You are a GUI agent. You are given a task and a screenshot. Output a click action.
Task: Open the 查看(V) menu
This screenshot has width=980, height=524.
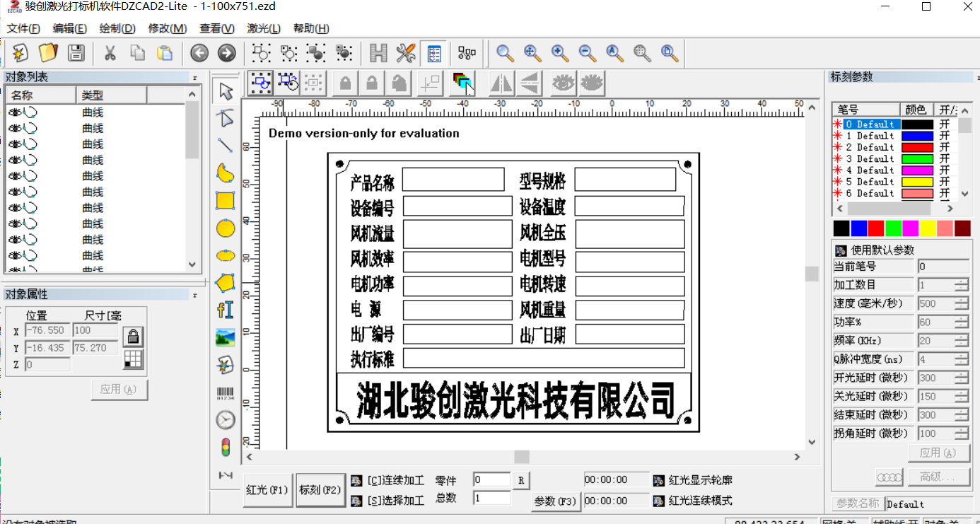click(x=217, y=29)
